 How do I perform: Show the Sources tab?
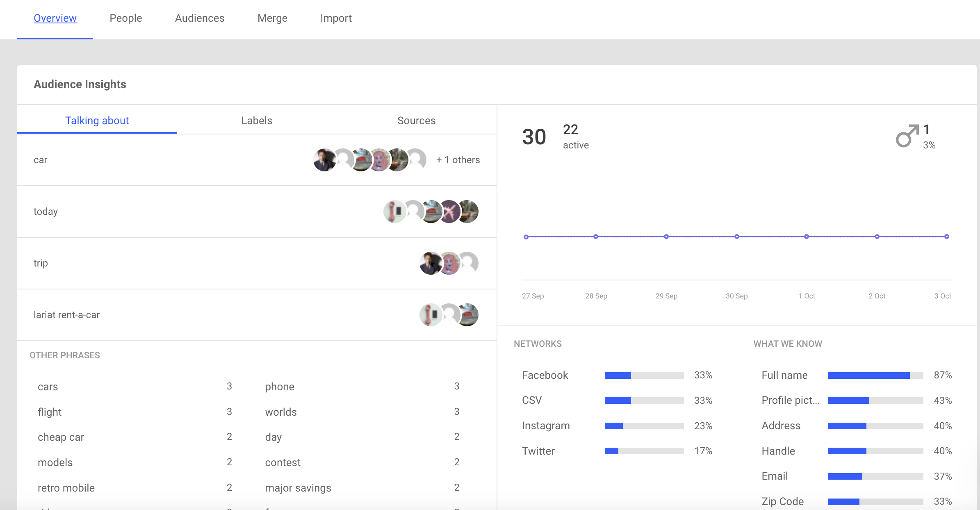[416, 121]
